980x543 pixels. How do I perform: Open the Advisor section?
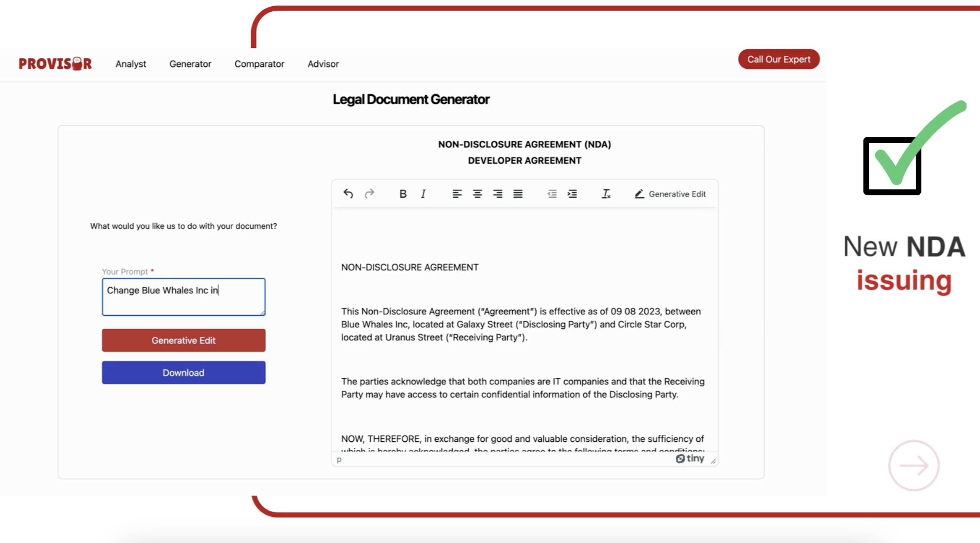point(323,64)
